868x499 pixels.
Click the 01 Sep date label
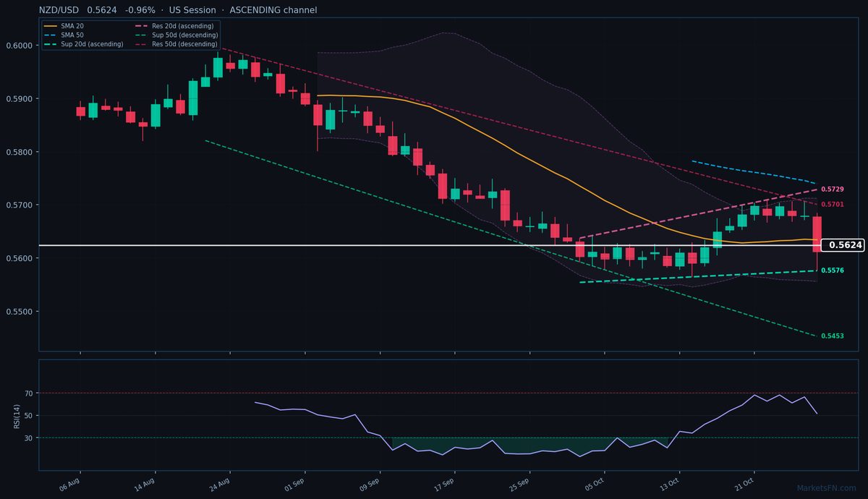point(294,483)
